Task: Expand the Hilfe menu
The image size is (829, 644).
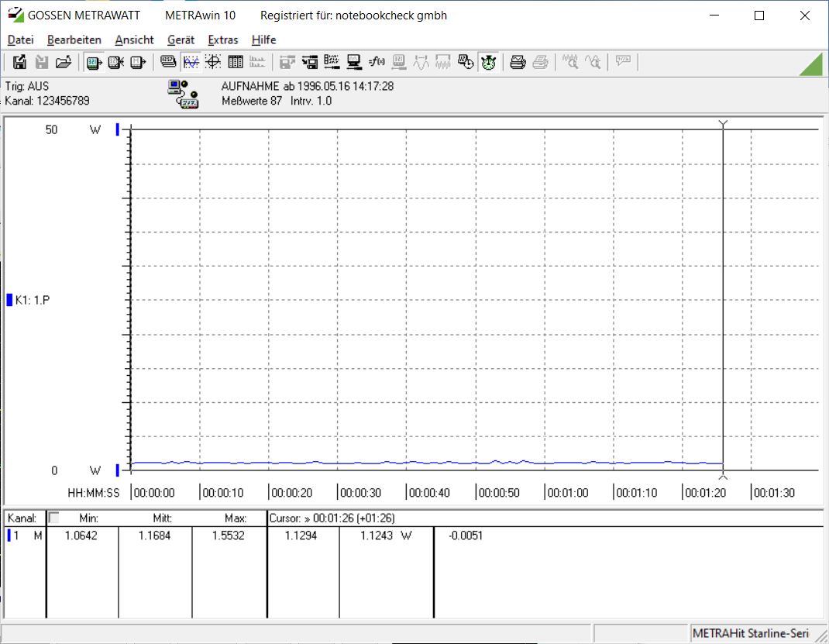Action: pyautogui.click(x=263, y=40)
